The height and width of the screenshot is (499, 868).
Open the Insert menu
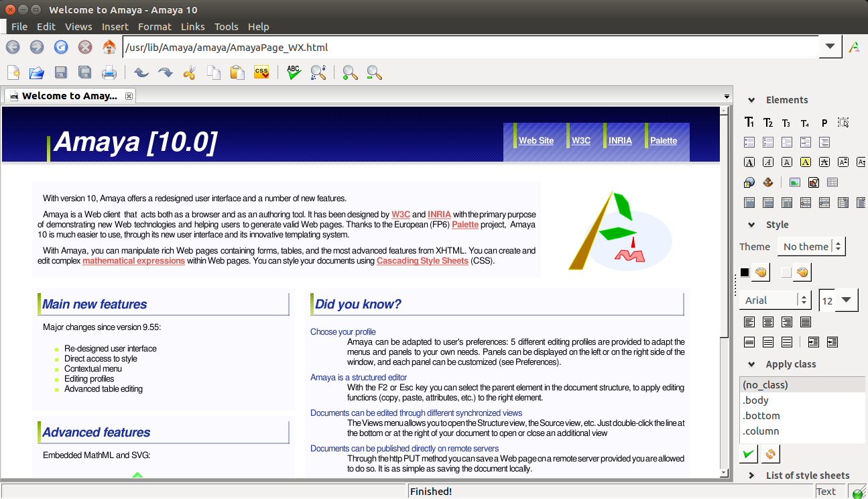(x=115, y=27)
